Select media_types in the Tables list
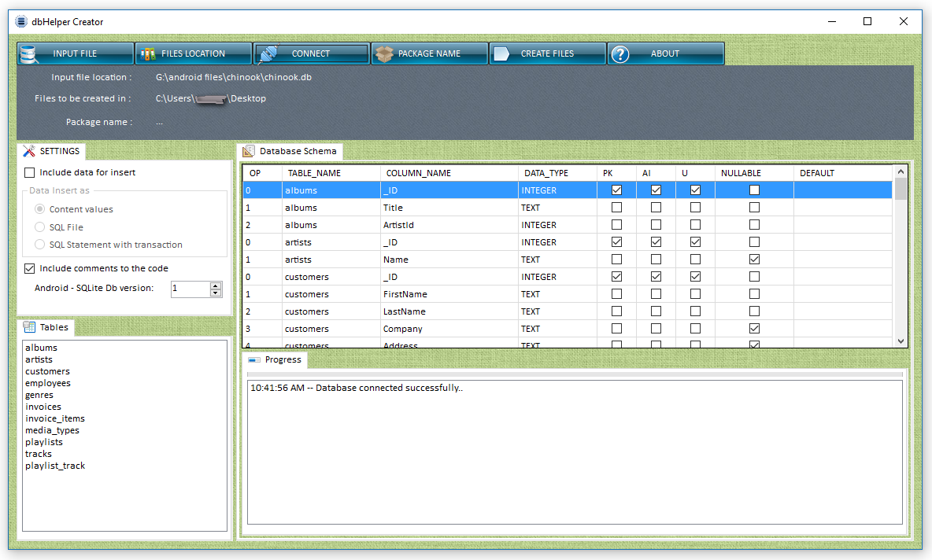 tap(52, 430)
